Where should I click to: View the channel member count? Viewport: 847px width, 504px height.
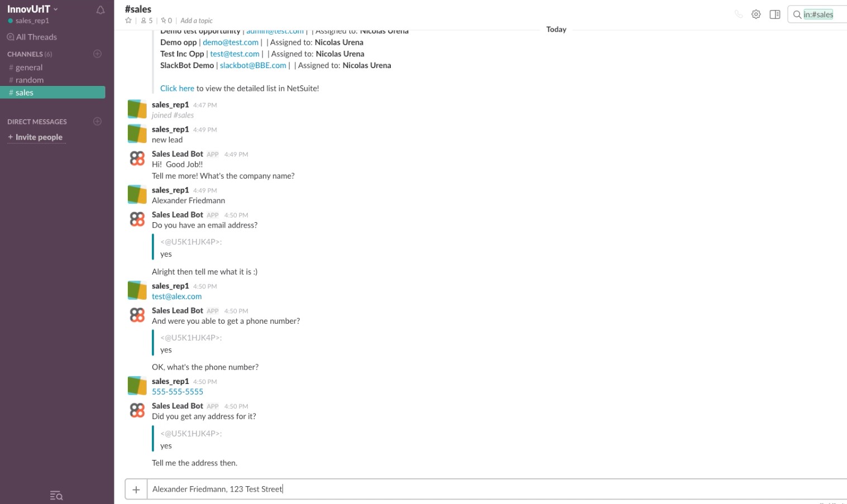147,21
